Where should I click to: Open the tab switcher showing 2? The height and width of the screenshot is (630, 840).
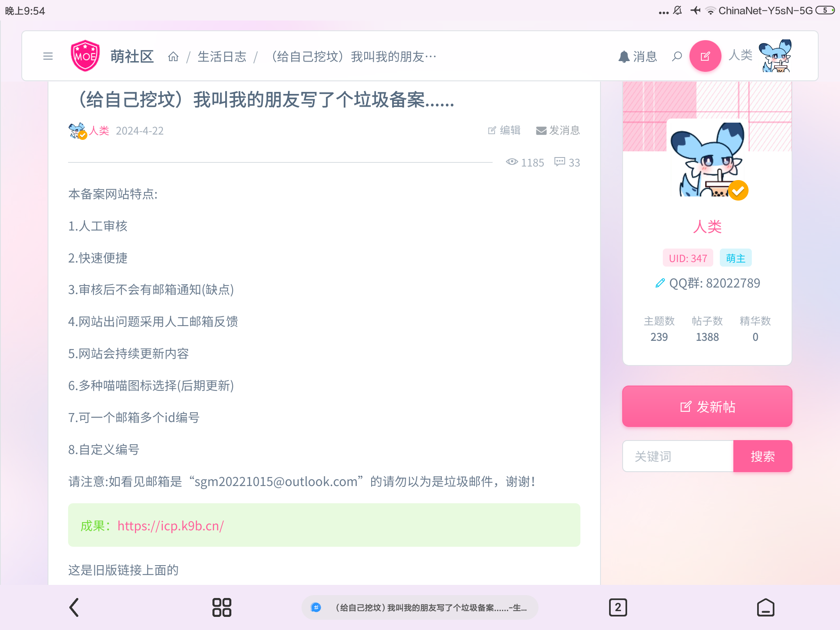618,607
